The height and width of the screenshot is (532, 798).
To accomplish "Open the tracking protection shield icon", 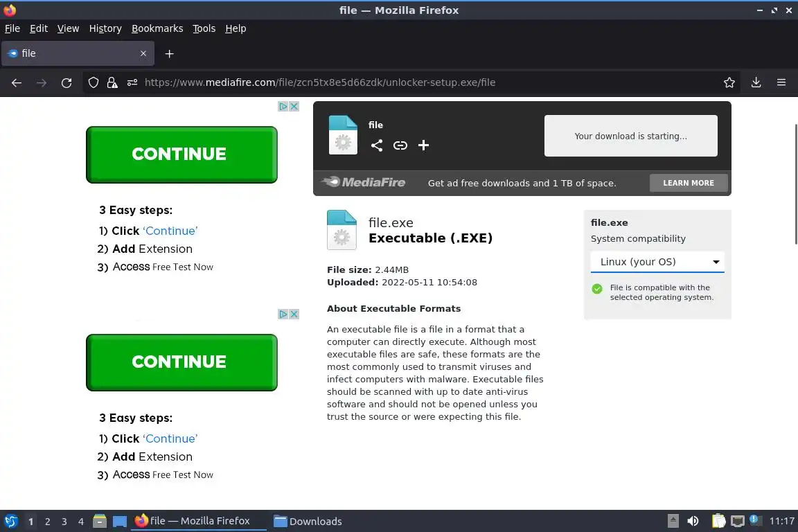I will (x=93, y=82).
